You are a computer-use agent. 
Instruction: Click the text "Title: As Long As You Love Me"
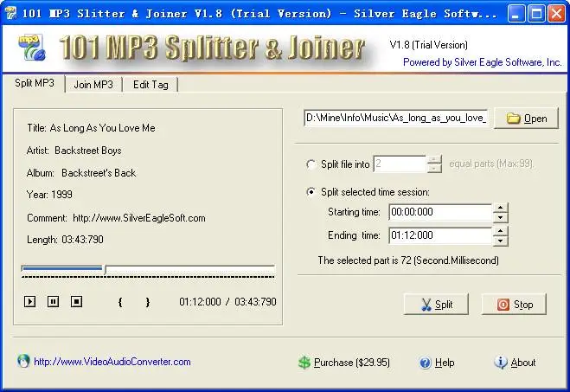(91, 128)
